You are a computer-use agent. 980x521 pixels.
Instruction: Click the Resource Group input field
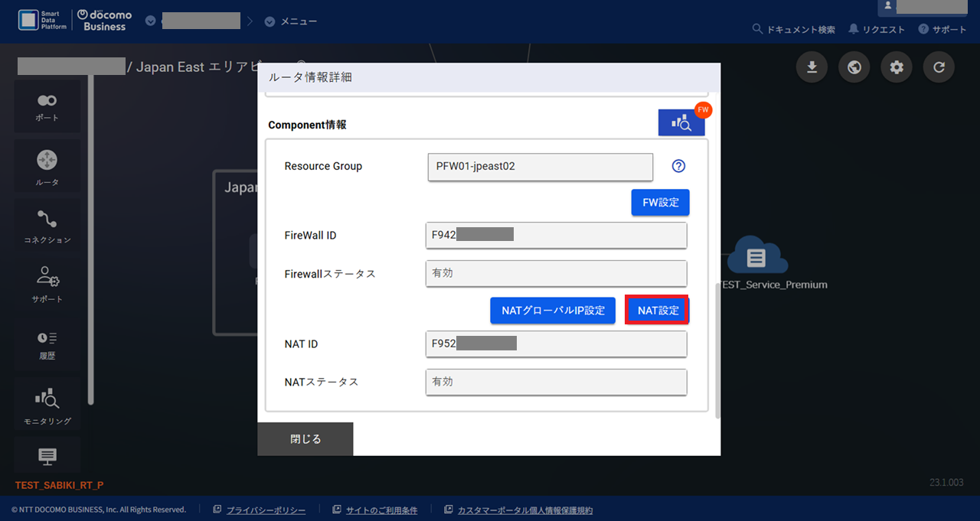coord(540,166)
